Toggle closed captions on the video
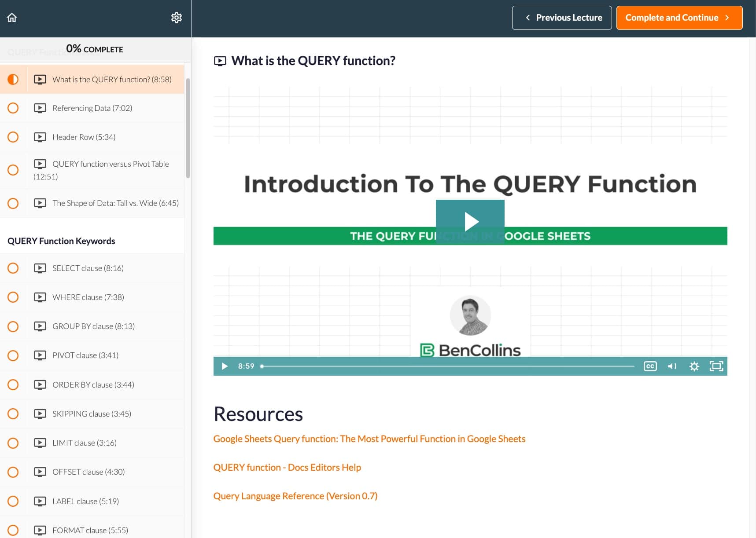The image size is (756, 538). point(650,366)
